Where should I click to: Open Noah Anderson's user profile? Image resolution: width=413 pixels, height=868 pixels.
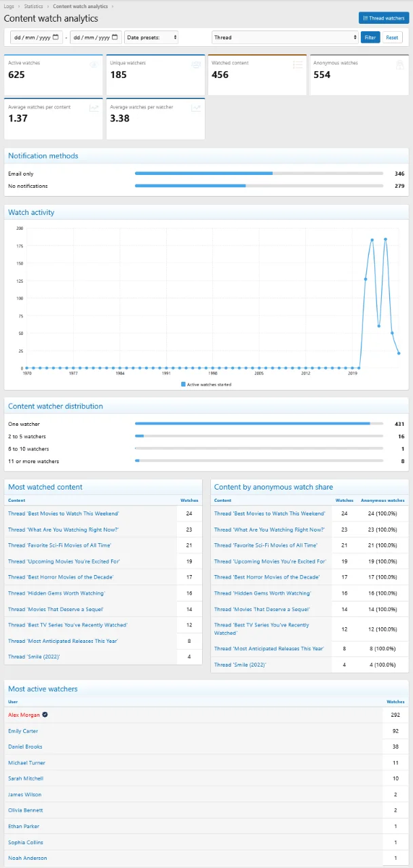(27, 858)
